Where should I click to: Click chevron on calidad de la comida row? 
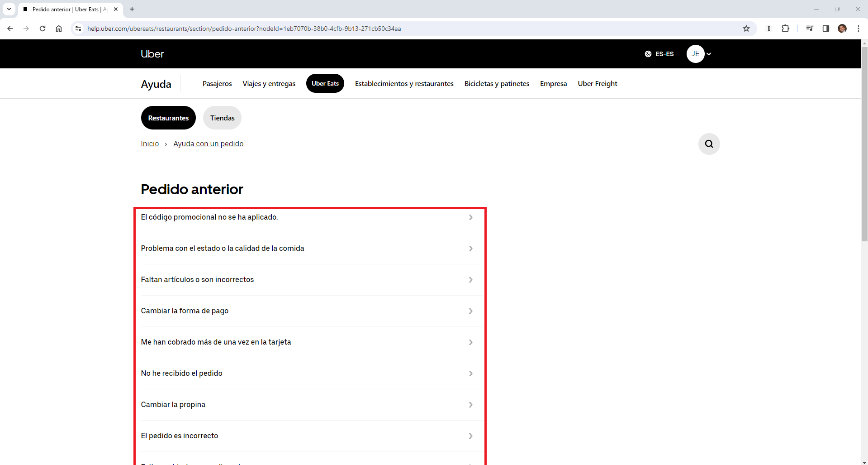pyautogui.click(x=471, y=249)
